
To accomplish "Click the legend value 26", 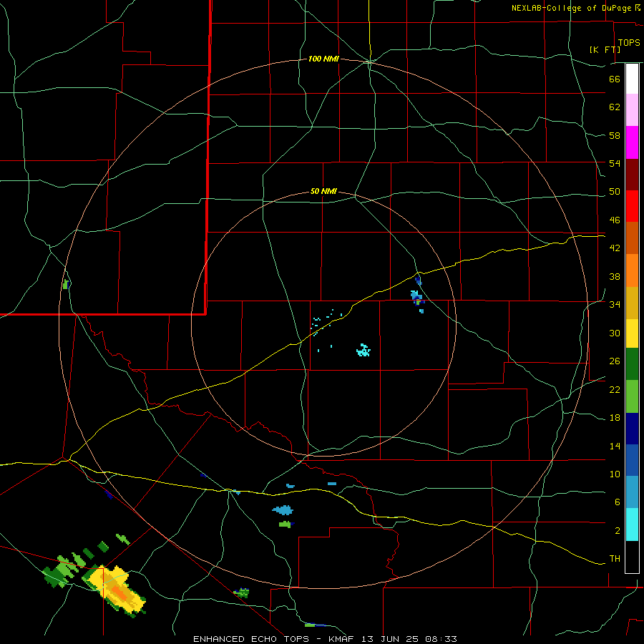I will point(615,361).
